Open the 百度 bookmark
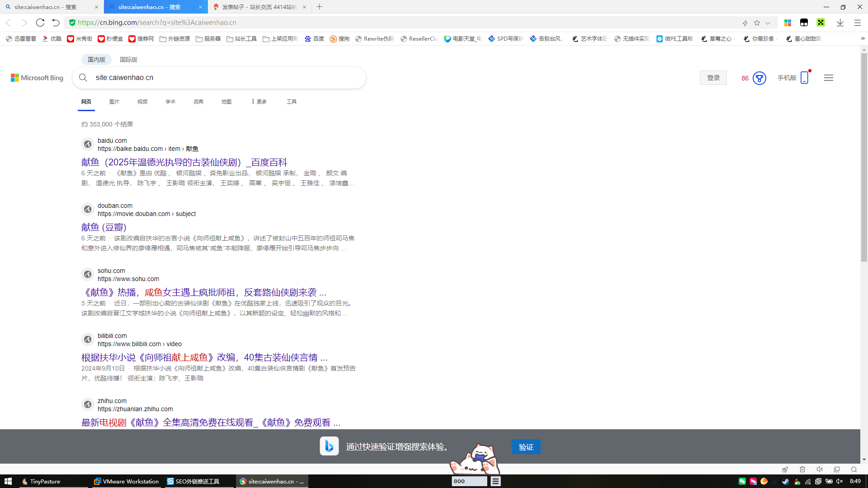The image size is (868, 488). [x=314, y=39]
